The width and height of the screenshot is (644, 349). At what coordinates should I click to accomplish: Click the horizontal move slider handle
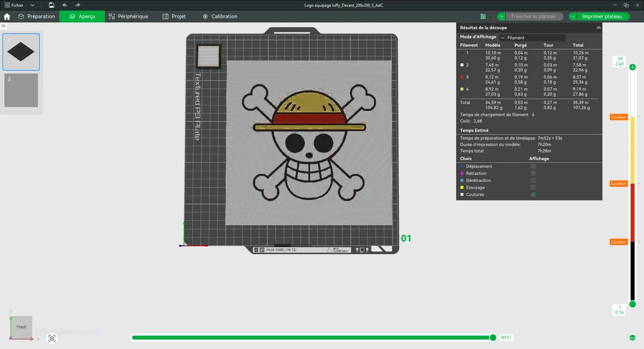493,337
